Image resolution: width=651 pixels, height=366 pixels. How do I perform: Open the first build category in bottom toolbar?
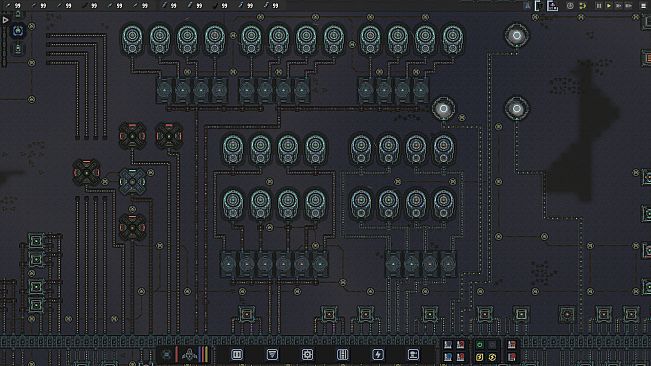[237, 354]
